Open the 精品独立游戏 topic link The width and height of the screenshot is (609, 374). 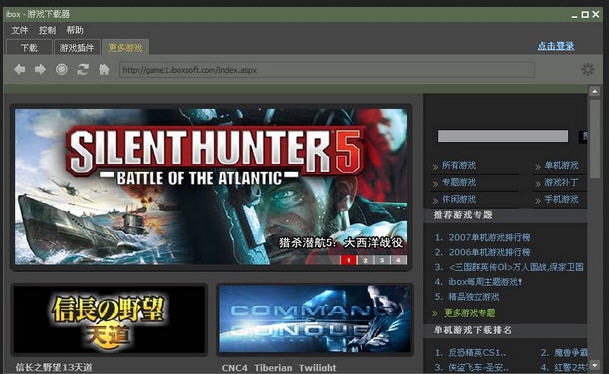[x=474, y=297]
